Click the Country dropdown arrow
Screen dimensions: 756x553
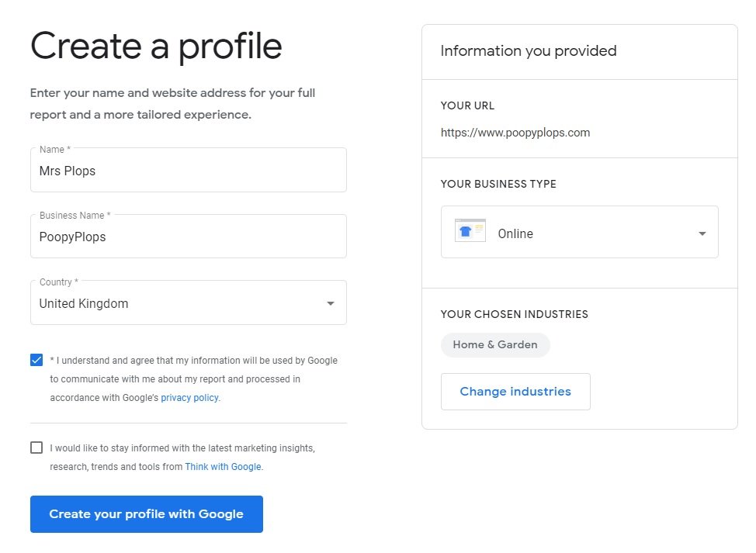coord(331,303)
